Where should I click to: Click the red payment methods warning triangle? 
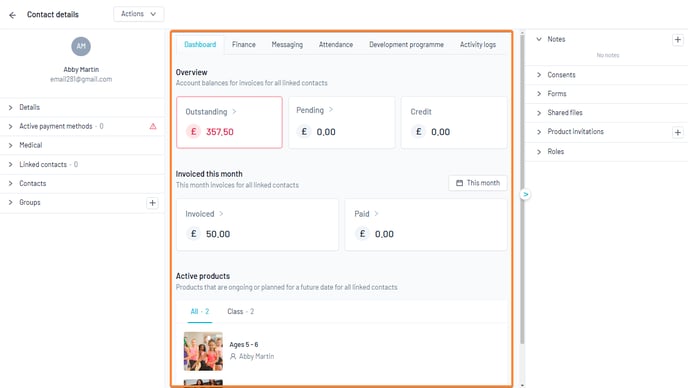pyautogui.click(x=153, y=126)
